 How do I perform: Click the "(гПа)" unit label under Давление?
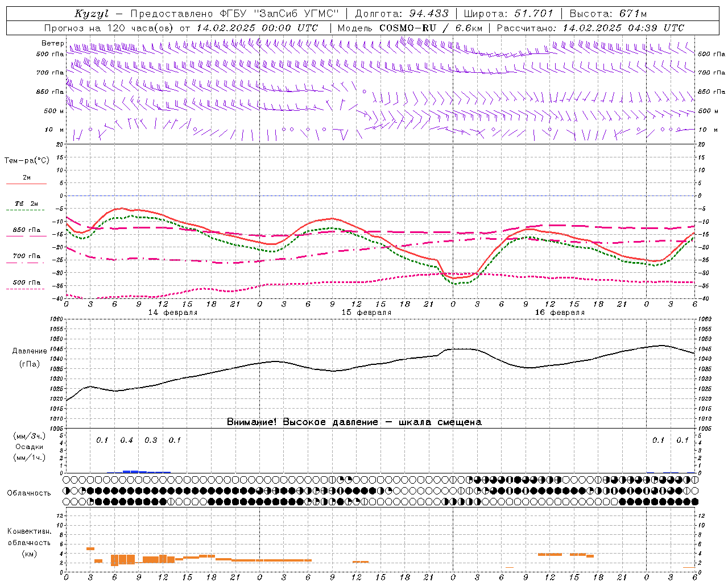coord(28,364)
